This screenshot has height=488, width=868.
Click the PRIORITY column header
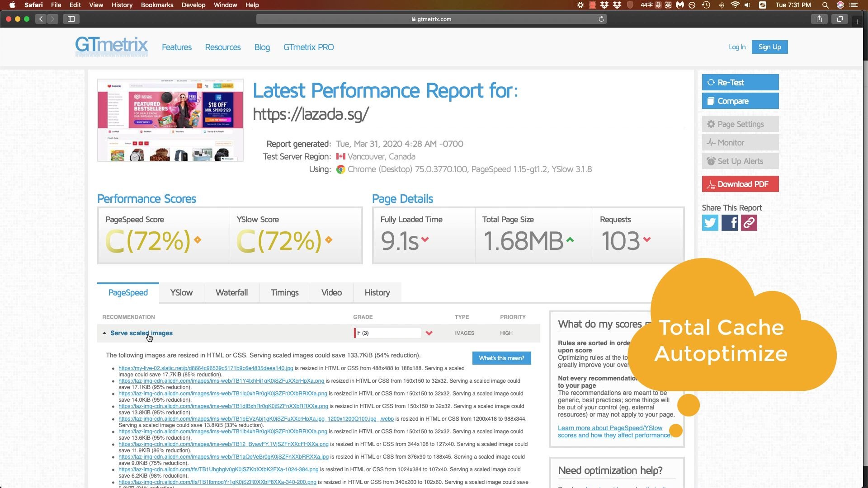[x=513, y=317]
